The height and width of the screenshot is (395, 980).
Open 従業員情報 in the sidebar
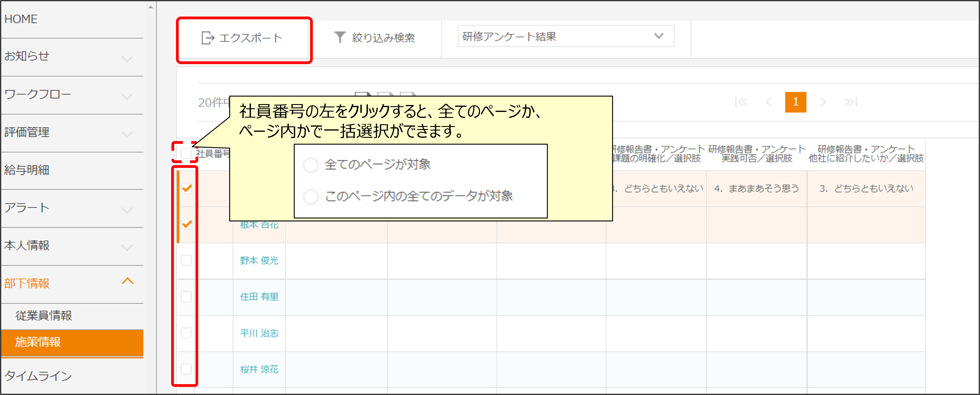[44, 316]
